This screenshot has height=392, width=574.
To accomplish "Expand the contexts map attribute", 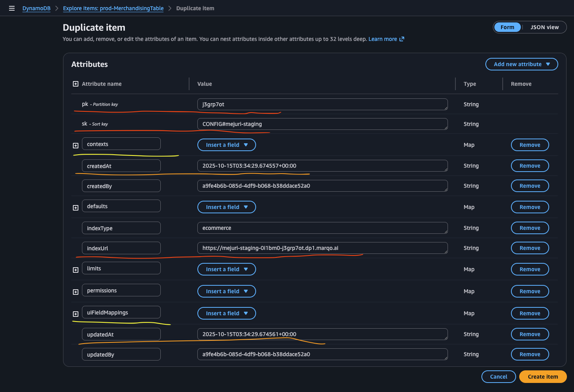I will coord(76,146).
